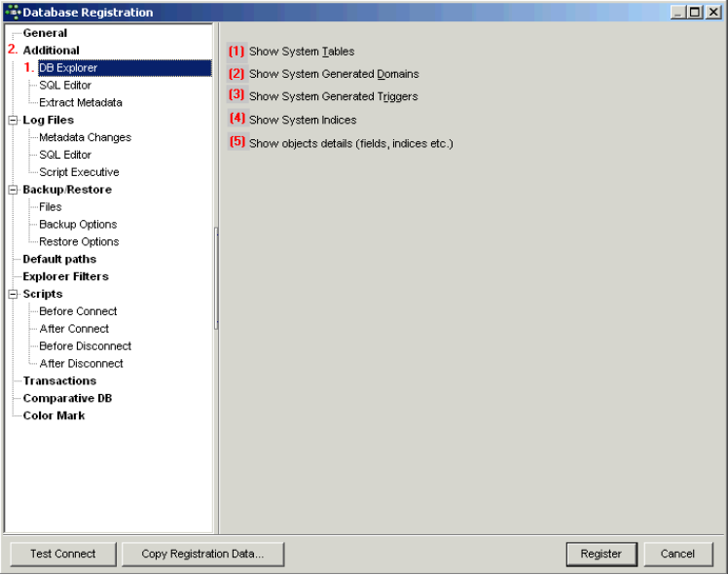Enable Show System Indices option
Image resolution: width=728 pixels, height=575 pixels.
click(x=237, y=120)
